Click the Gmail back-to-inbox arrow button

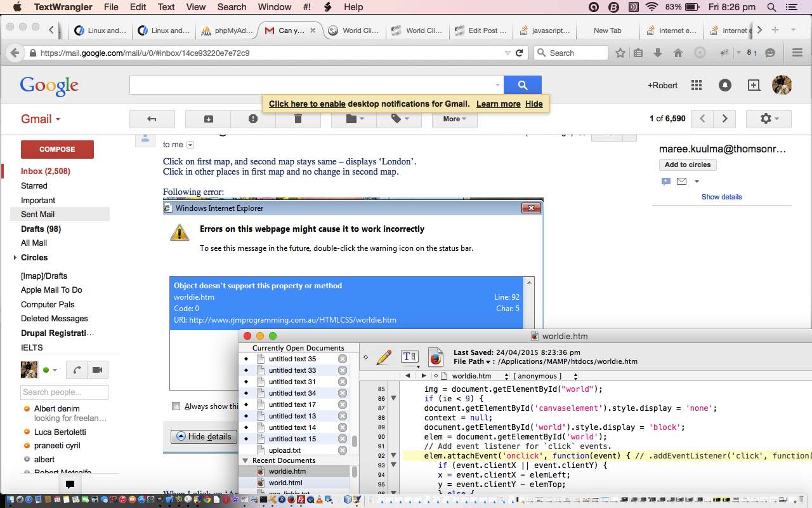point(152,119)
